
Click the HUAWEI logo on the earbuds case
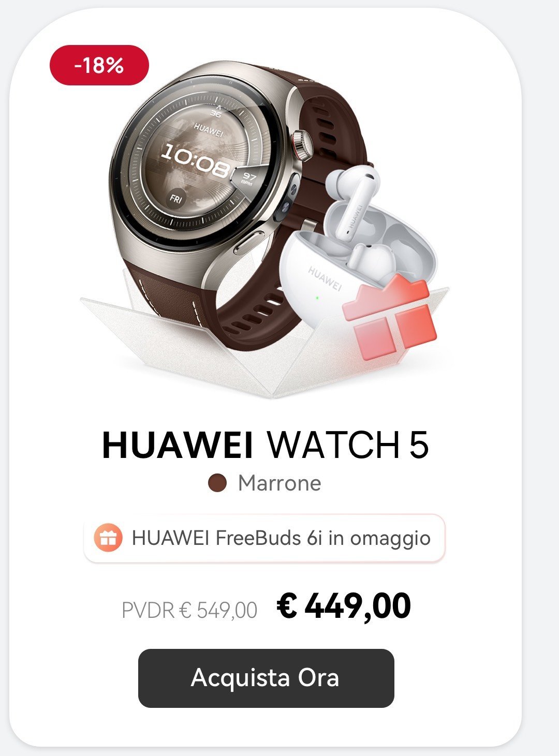click(325, 279)
